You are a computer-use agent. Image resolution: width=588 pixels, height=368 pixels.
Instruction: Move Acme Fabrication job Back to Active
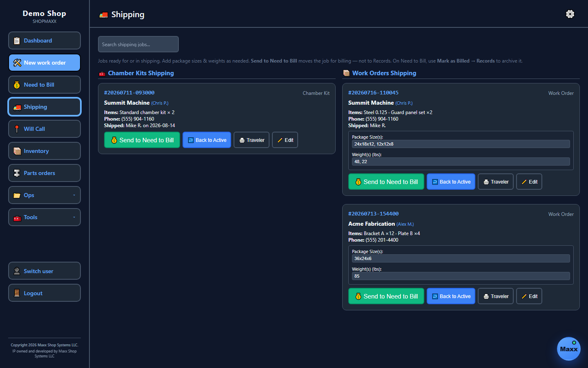(x=451, y=296)
